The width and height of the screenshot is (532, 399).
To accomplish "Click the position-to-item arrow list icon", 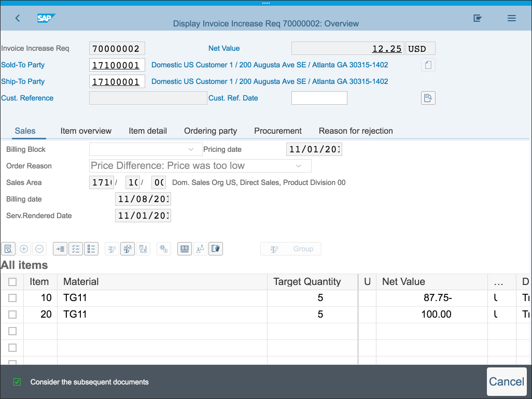I will click(x=60, y=249).
